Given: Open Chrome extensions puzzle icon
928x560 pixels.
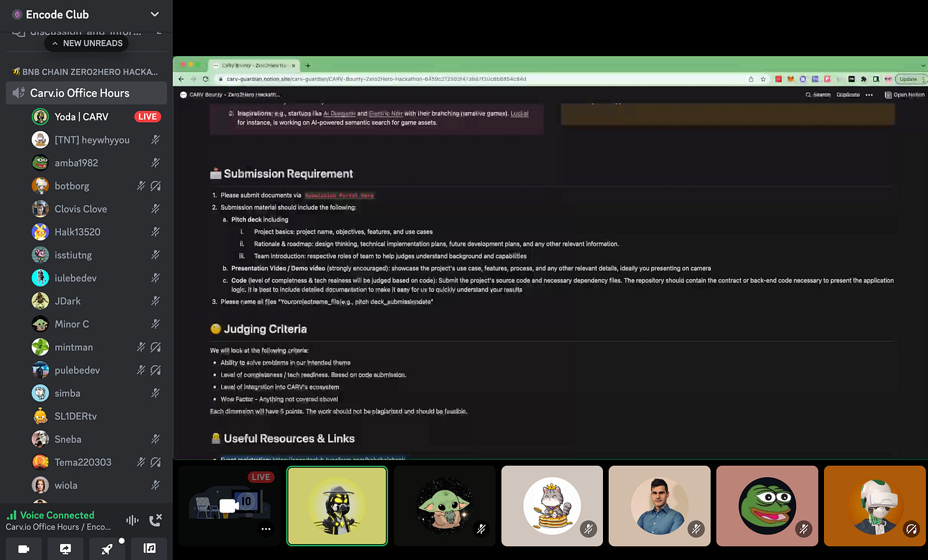Looking at the screenshot, I should point(864,79).
